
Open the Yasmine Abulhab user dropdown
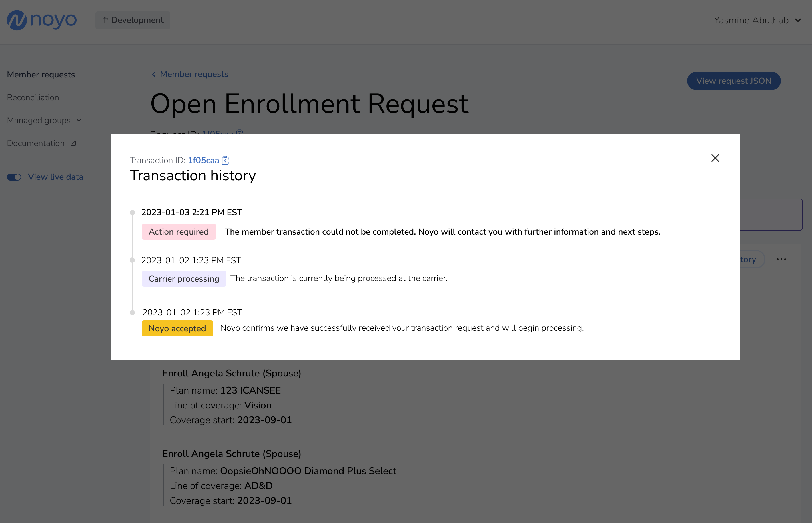pyautogui.click(x=757, y=20)
